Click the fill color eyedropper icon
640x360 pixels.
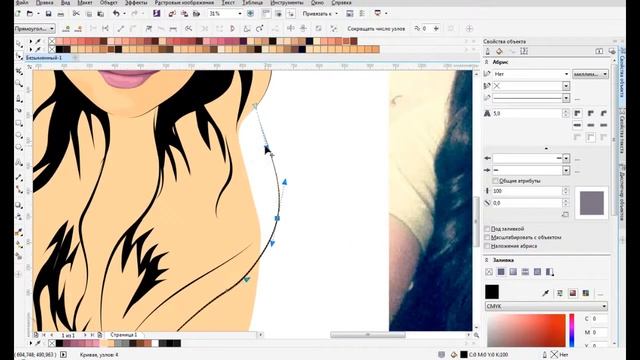point(546,293)
